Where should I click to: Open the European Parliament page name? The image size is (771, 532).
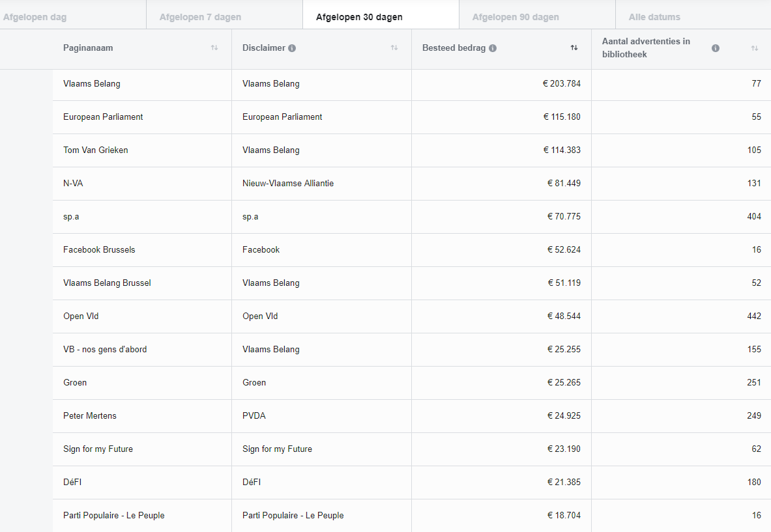103,117
